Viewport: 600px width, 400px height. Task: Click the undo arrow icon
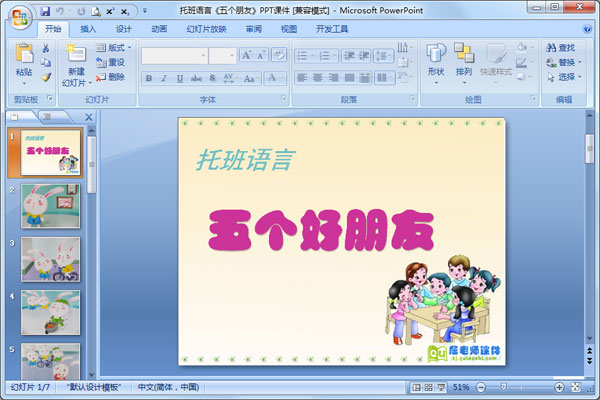[x=60, y=11]
